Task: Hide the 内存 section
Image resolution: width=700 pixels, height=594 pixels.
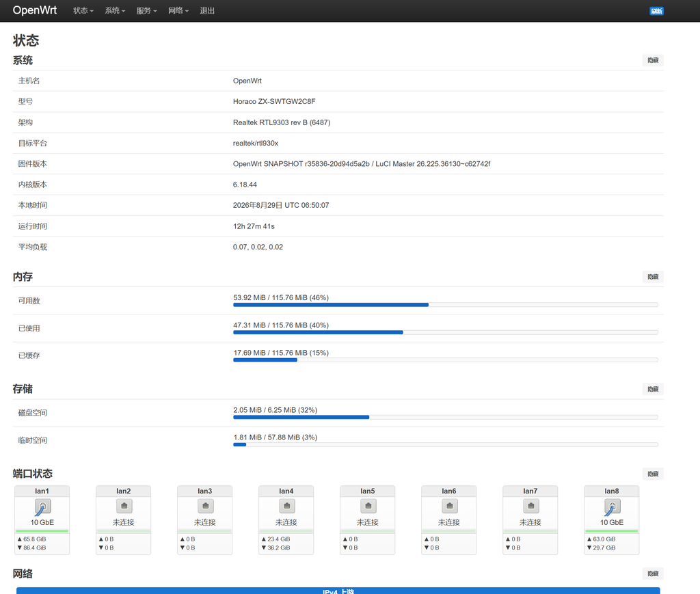Action: (653, 277)
